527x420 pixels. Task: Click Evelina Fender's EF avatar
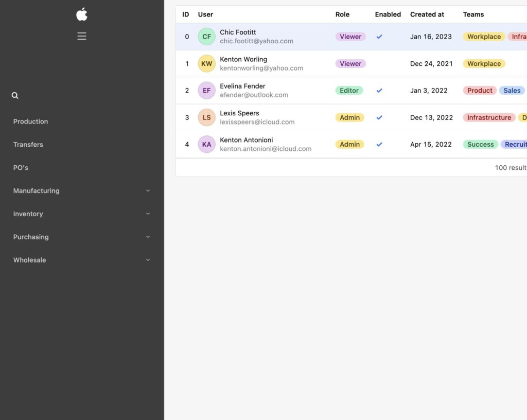pyautogui.click(x=206, y=90)
